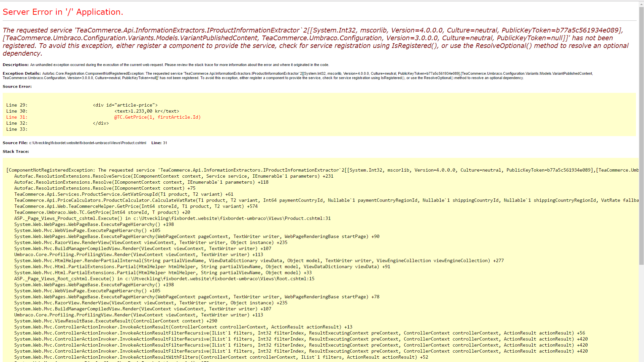Viewport: 644px width, 362px height.
Task: Click the 'Server Error in '/' Application.' heading
Action: pyautogui.click(x=63, y=12)
